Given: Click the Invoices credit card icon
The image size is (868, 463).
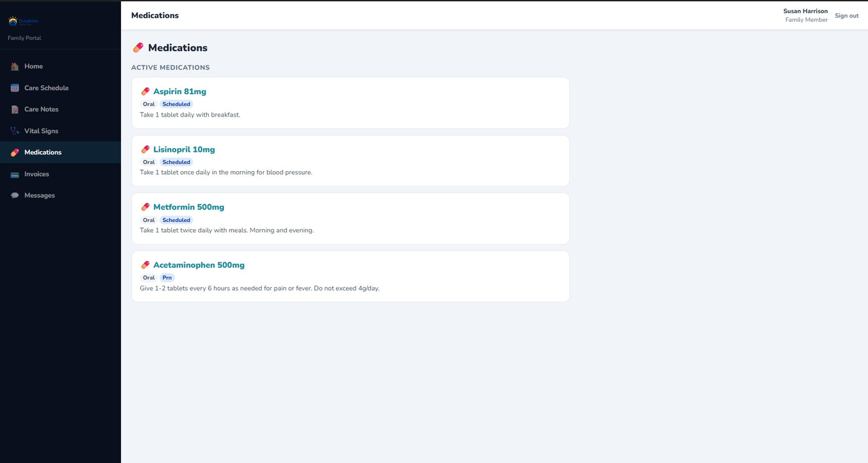Looking at the screenshot, I should point(15,174).
